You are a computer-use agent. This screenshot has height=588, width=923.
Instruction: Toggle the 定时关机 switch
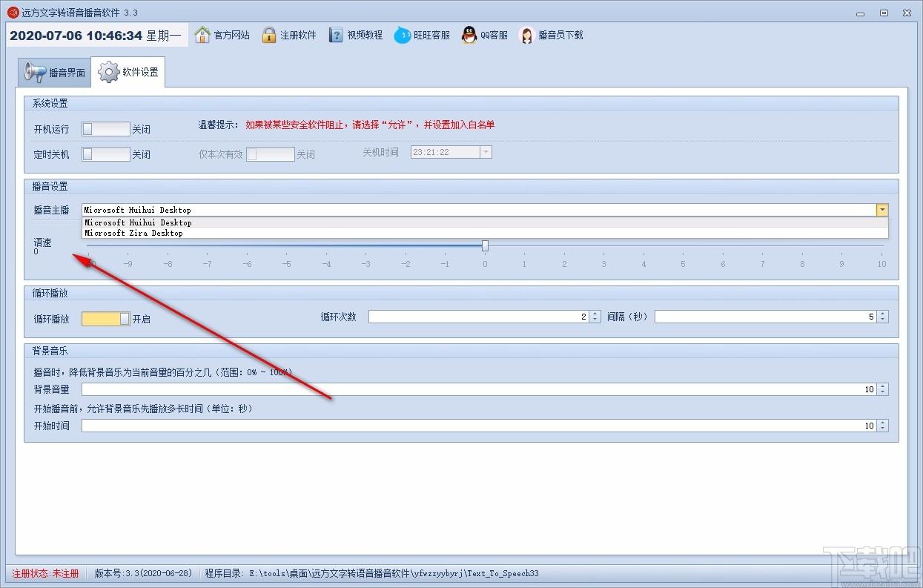pos(106,154)
